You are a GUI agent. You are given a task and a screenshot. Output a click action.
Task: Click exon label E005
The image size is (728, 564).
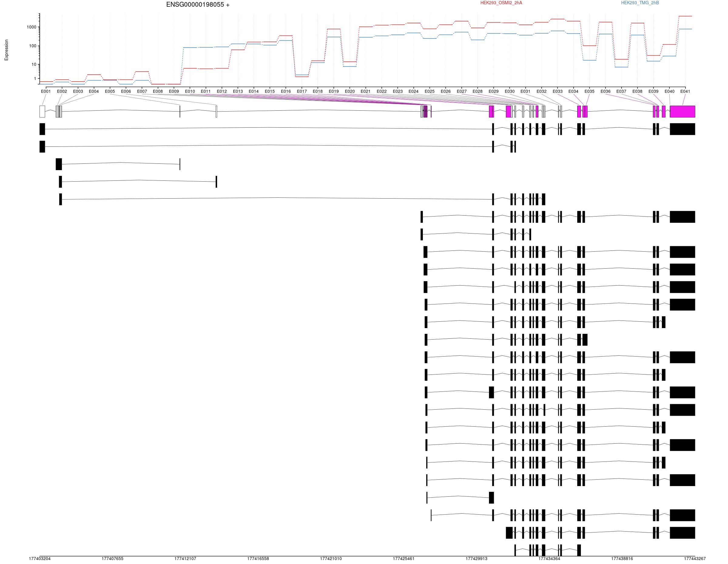(110, 91)
